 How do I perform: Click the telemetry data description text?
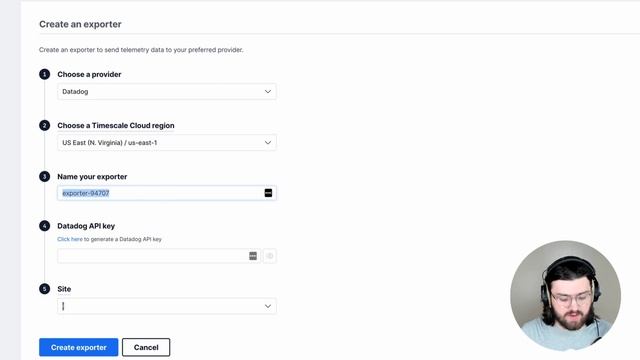(x=141, y=50)
